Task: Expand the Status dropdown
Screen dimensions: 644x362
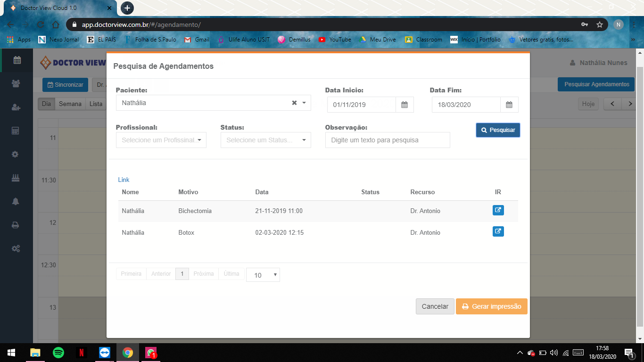Action: pyautogui.click(x=265, y=140)
